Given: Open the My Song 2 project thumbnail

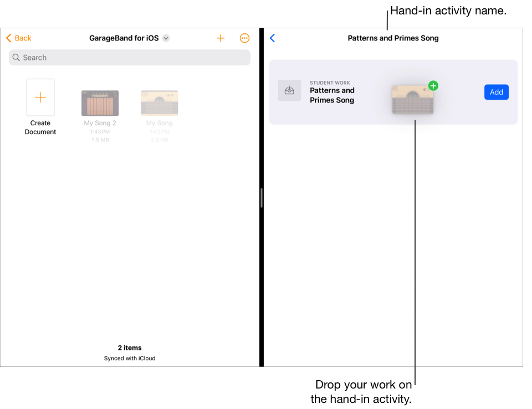Looking at the screenshot, I should [100, 103].
